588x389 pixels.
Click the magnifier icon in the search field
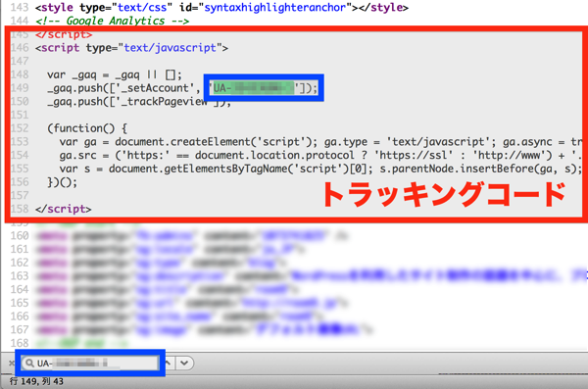point(29,364)
